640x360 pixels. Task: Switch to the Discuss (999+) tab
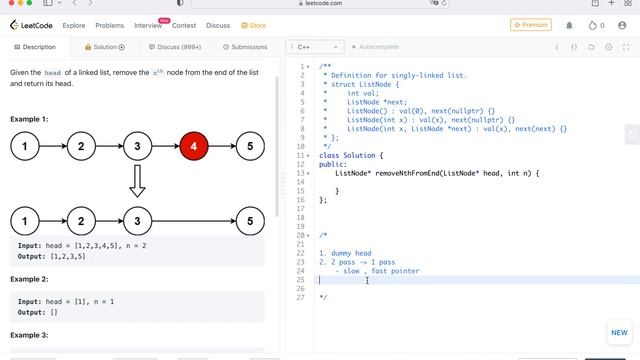[175, 47]
